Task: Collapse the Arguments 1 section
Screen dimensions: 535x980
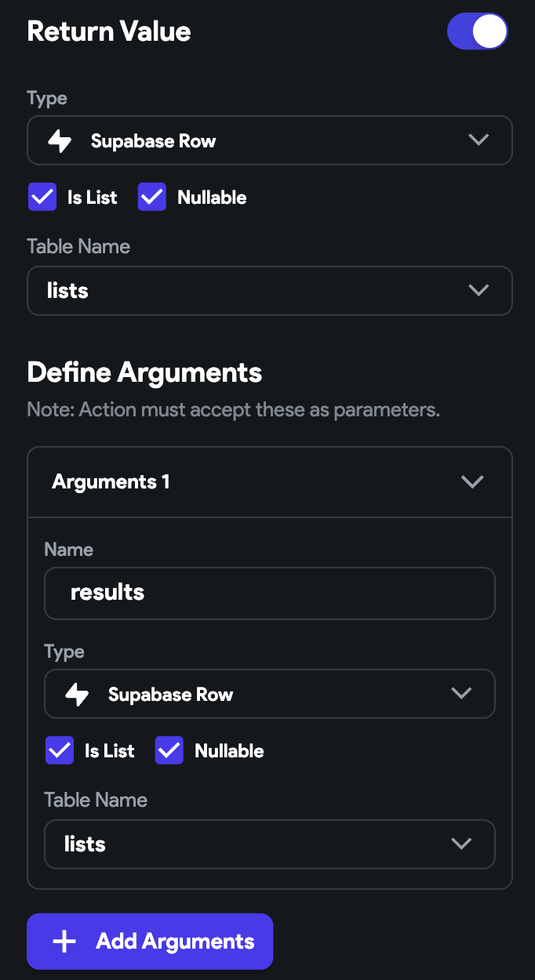Action: 472,482
